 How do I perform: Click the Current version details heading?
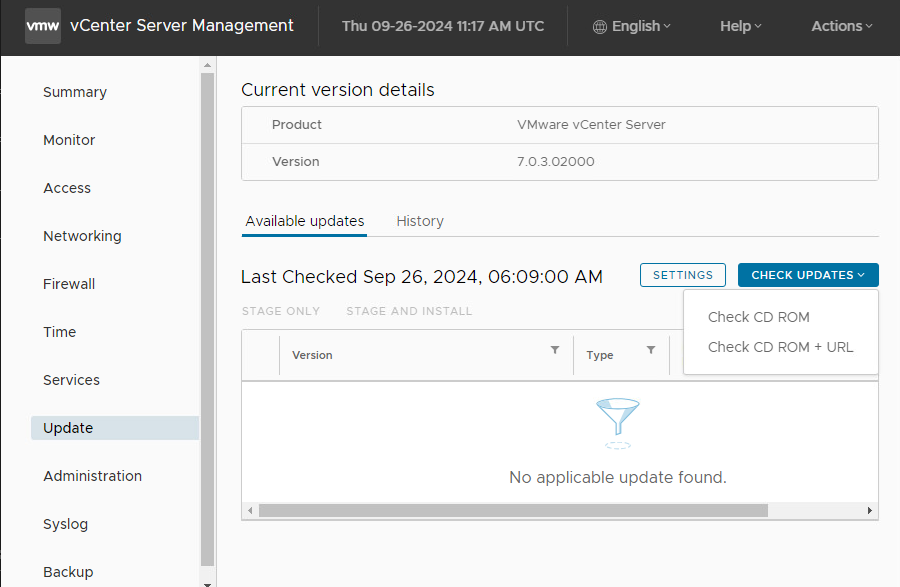coord(338,90)
